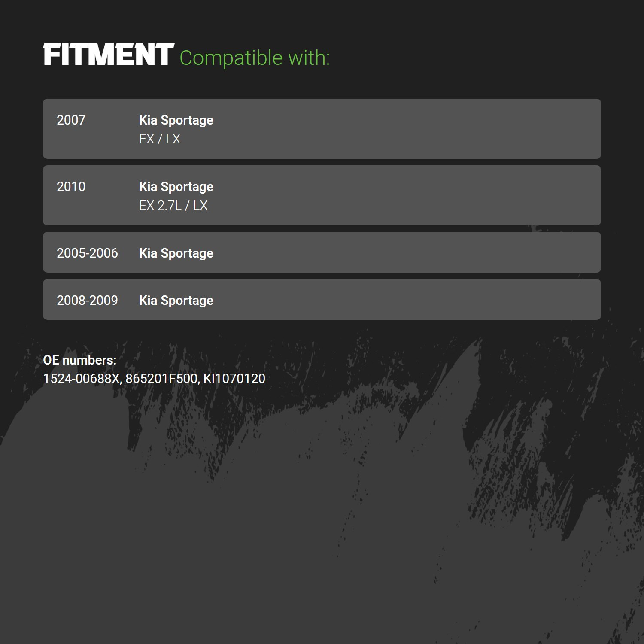Click the FITMENT heading
This screenshot has width=644, height=644.
tap(109, 55)
